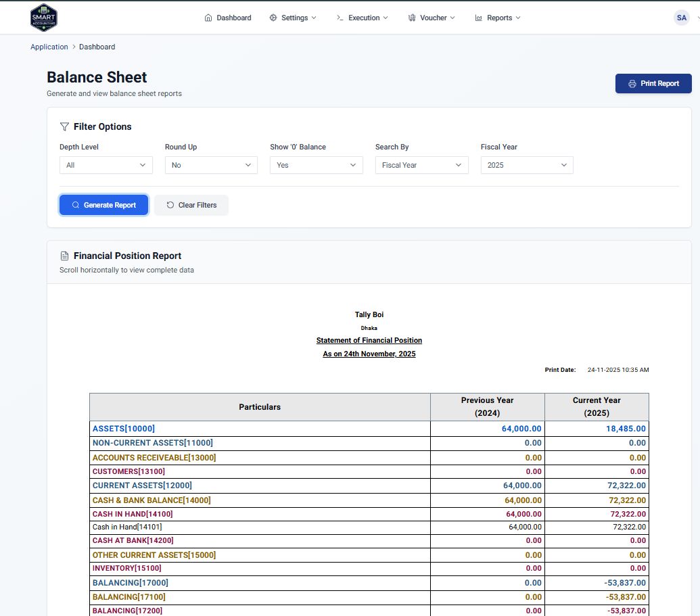Click the Clear Filters button
700x616 pixels.
point(191,205)
